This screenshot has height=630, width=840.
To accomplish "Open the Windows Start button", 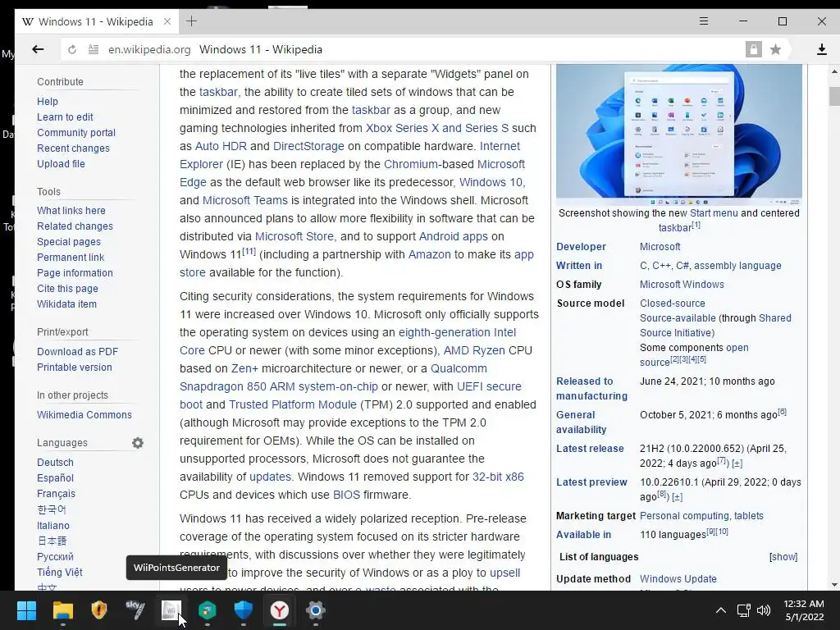I will coord(26,610).
